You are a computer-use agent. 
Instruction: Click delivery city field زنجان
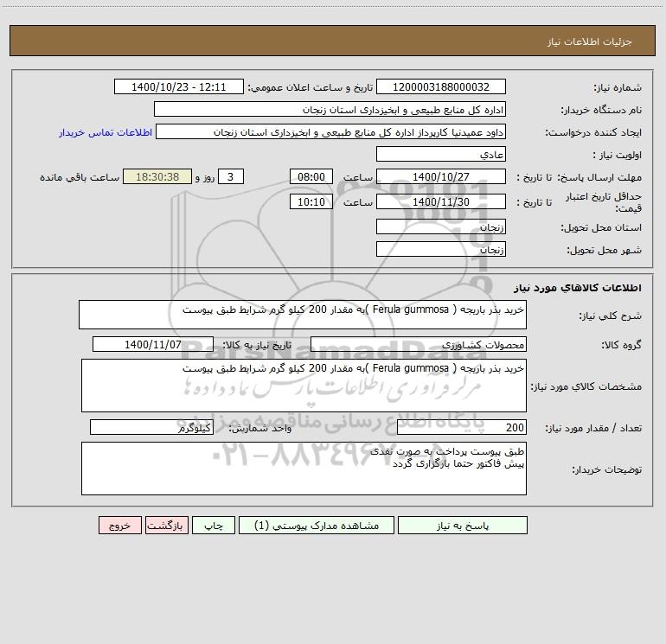pos(441,249)
